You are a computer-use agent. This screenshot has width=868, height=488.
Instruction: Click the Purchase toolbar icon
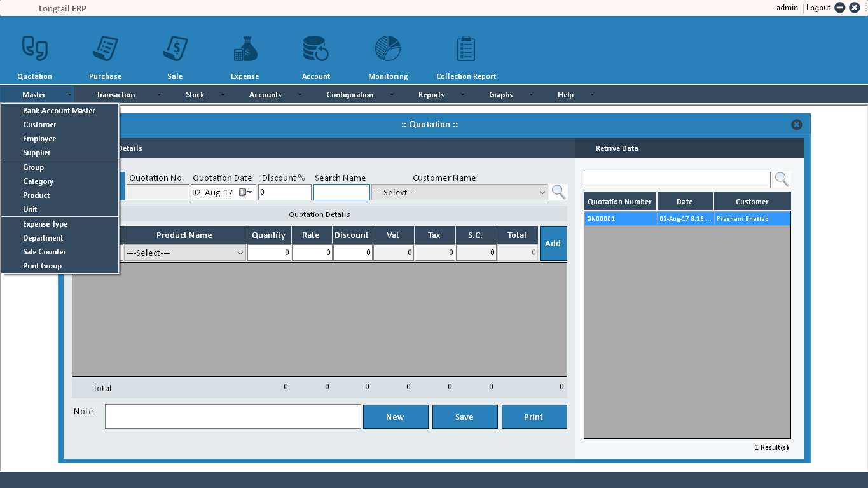coord(105,49)
